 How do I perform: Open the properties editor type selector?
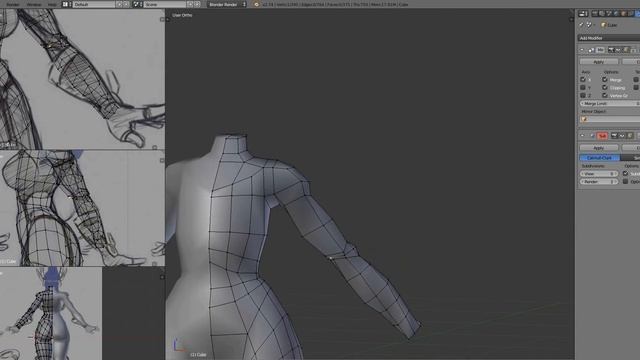(583, 14)
